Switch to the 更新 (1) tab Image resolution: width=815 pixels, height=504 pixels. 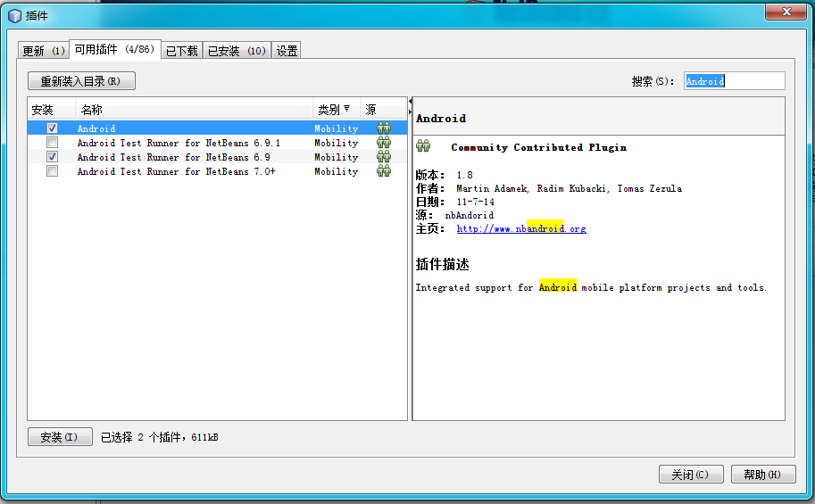[x=44, y=50]
